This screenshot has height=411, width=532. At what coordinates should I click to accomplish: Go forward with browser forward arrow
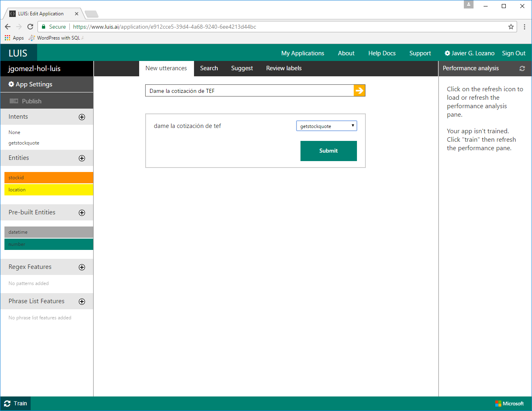19,27
